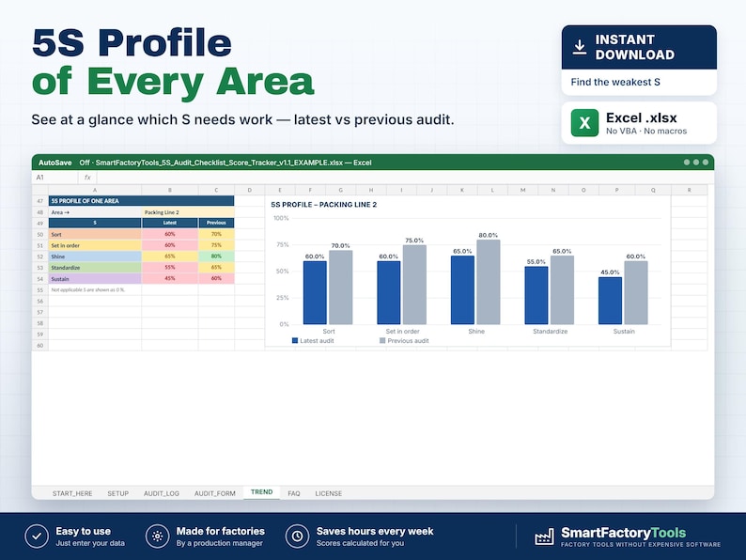Image resolution: width=746 pixels, height=560 pixels.
Task: Click the green Excel X icon
Action: [584, 123]
